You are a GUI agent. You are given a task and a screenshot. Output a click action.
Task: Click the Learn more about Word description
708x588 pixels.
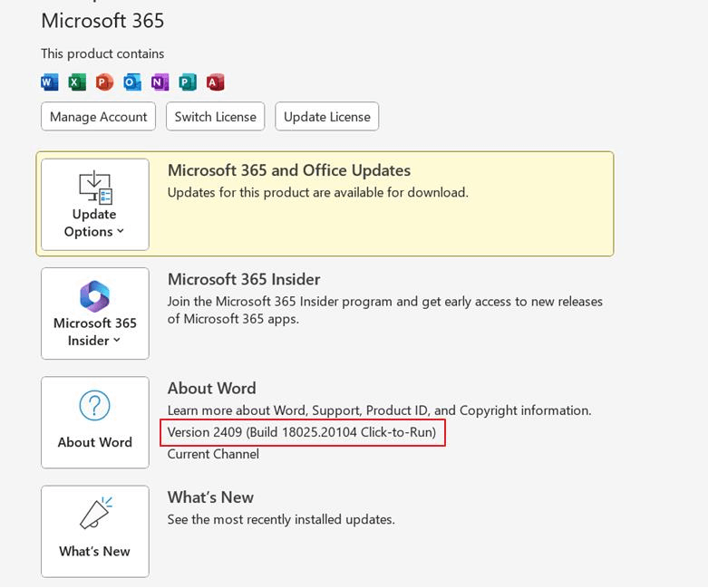(379, 410)
